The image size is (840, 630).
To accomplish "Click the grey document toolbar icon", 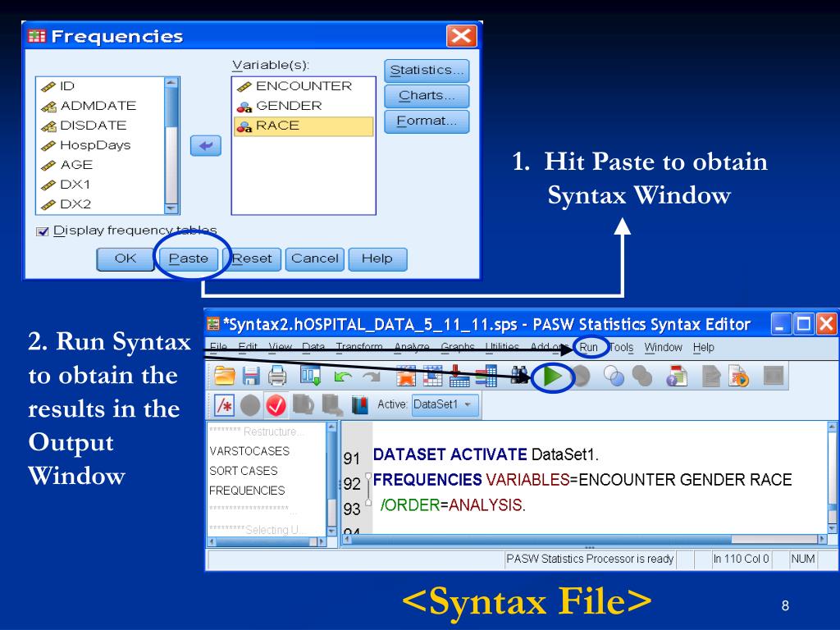I will pyautogui.click(x=711, y=376).
